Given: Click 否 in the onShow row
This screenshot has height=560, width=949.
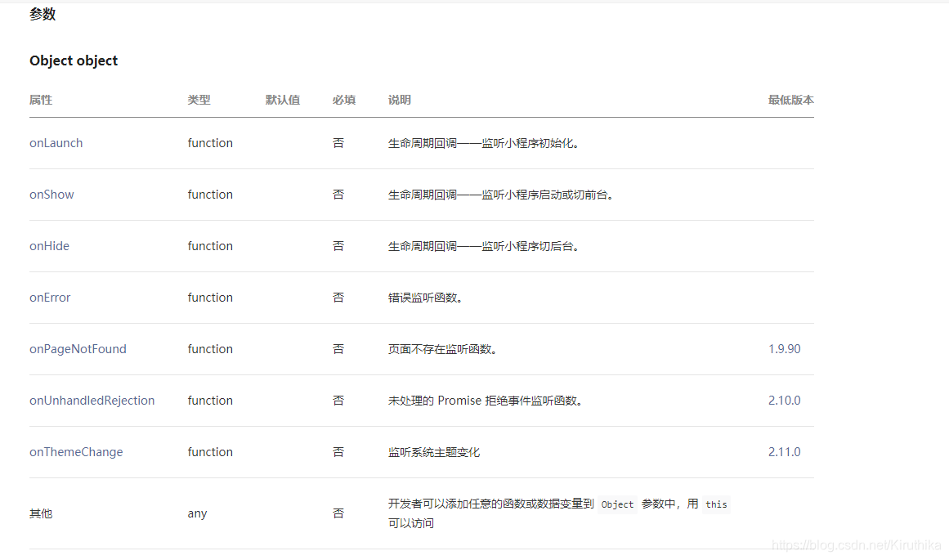Looking at the screenshot, I should point(338,195).
